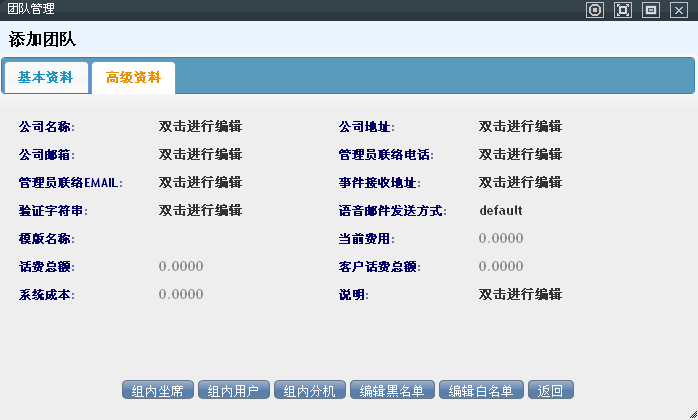Click the fullscreen expand icon in title bar

coord(623,10)
